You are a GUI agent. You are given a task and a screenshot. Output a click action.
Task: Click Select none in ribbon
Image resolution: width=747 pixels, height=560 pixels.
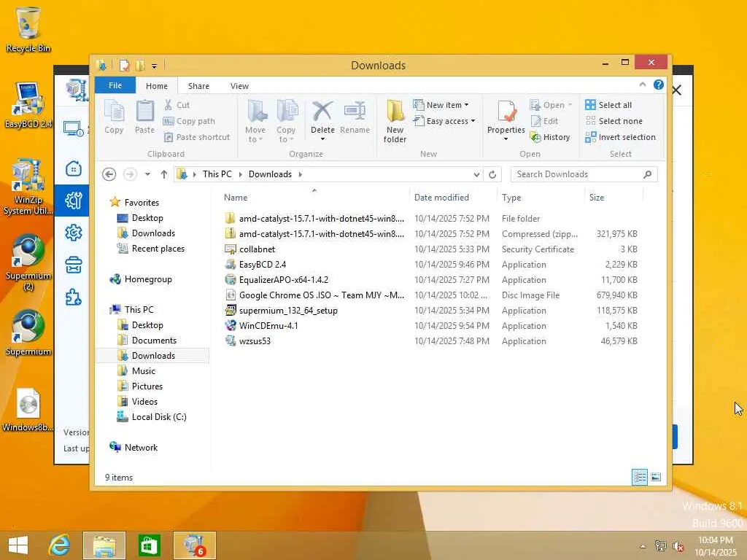(614, 121)
